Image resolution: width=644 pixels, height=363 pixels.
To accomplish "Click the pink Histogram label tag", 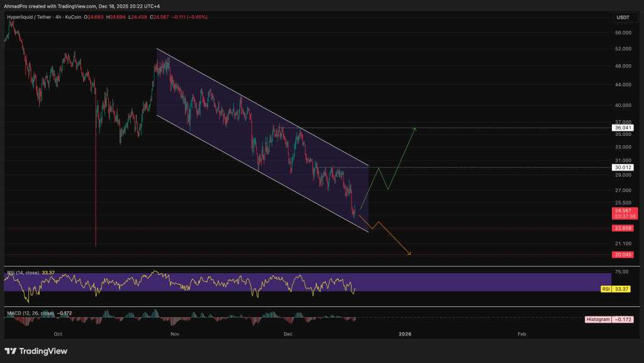I will [x=597, y=320].
